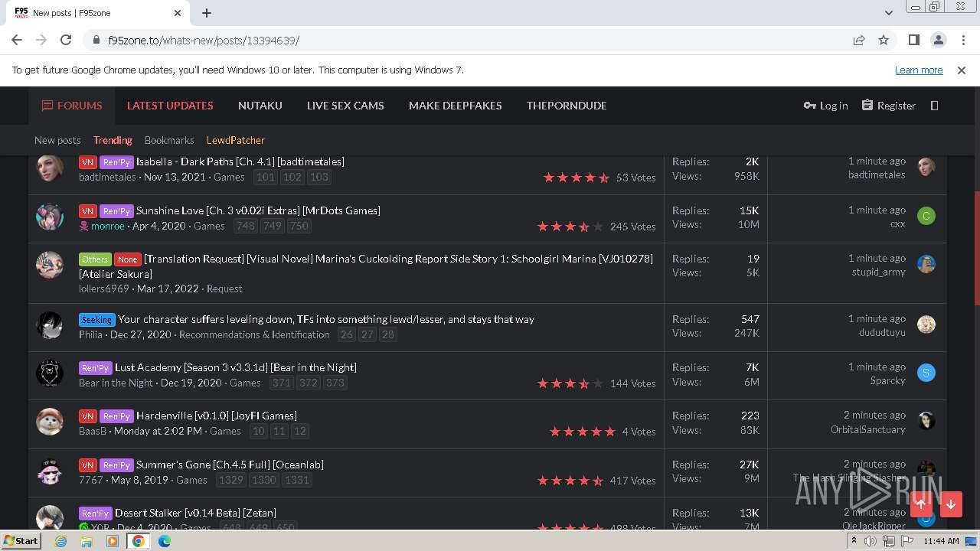Image resolution: width=980 pixels, height=551 pixels.
Task: Click the Others prefix tag
Action: click(95, 259)
